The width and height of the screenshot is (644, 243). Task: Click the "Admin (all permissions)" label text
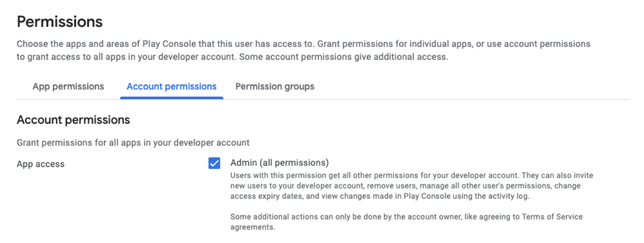[279, 163]
